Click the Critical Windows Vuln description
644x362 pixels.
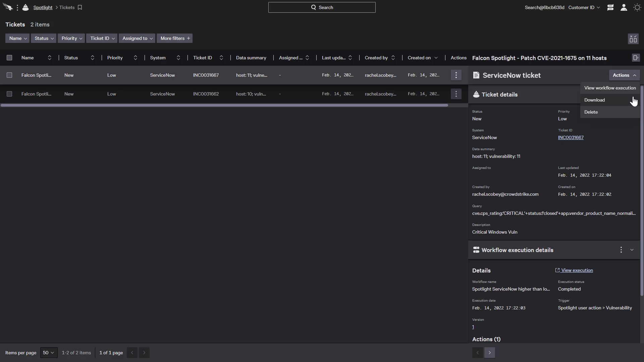coord(495,232)
